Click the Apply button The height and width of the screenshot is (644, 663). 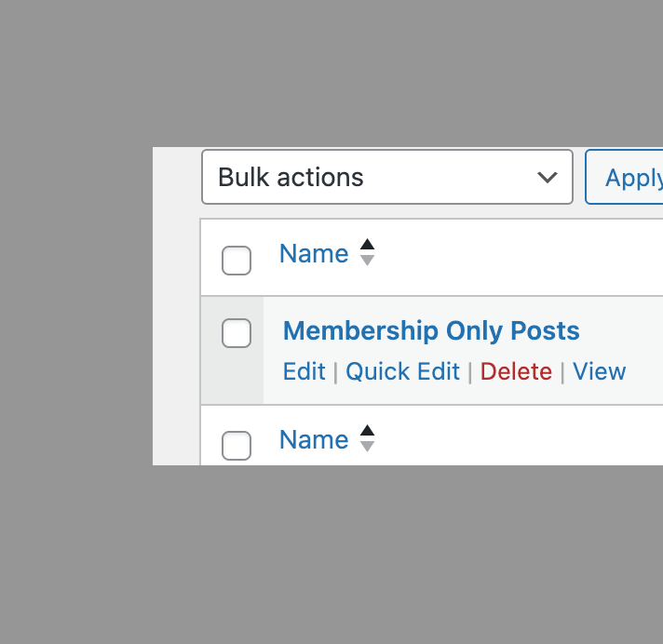pyautogui.click(x=624, y=177)
